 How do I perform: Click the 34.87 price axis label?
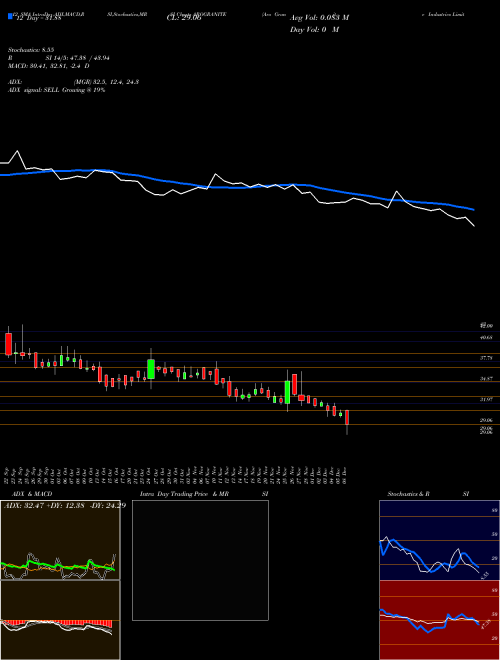(486, 379)
